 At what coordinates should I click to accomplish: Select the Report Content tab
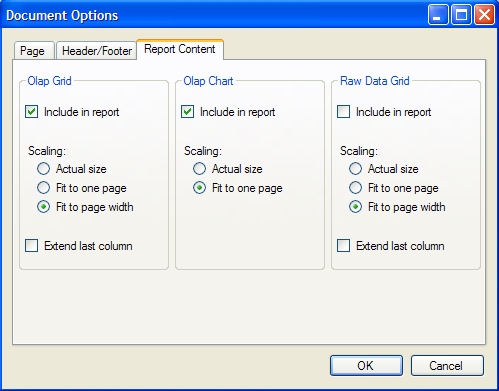[180, 49]
